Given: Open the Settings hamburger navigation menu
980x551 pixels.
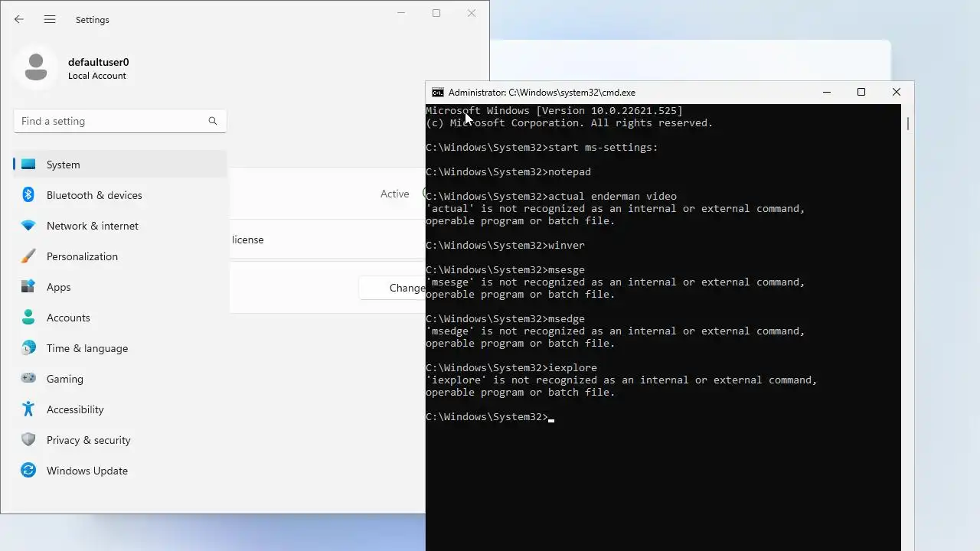Looking at the screenshot, I should (50, 20).
